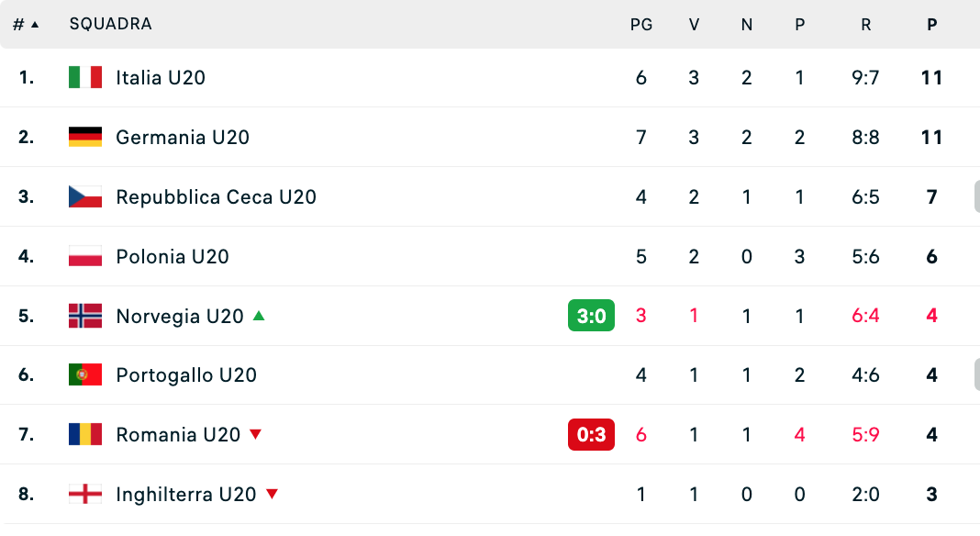Click the Germany flag icon
Viewport: 980px width, 536px height.
(85, 138)
